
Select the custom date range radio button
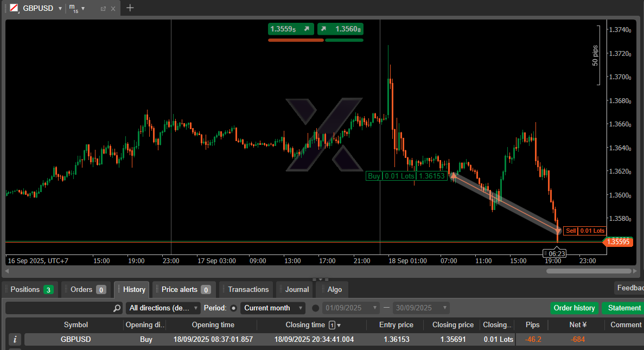pos(316,308)
